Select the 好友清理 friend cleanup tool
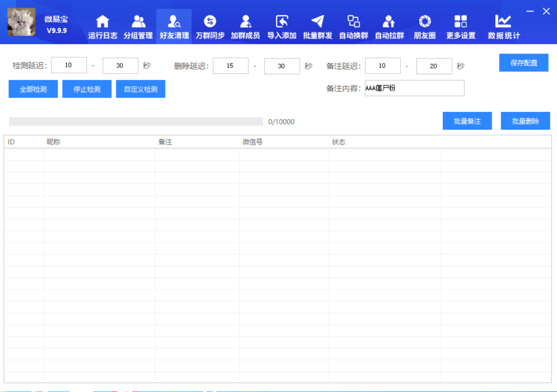 coord(174,26)
